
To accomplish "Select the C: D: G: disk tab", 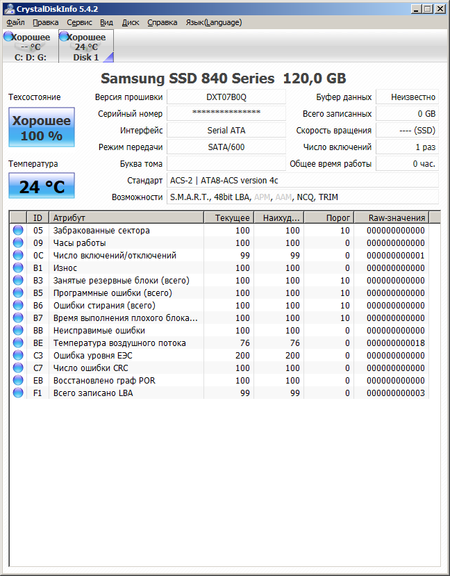I will [x=30, y=47].
